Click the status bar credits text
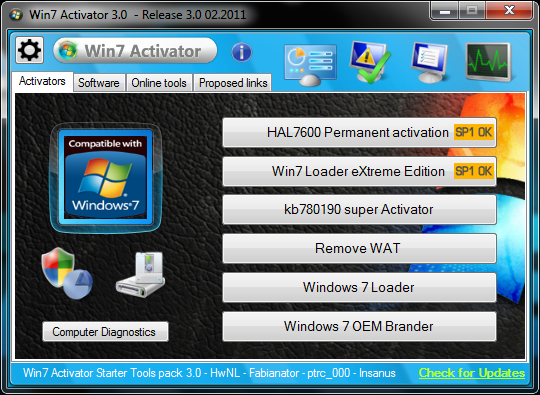Screen dimensions: 540x395 (209, 373)
